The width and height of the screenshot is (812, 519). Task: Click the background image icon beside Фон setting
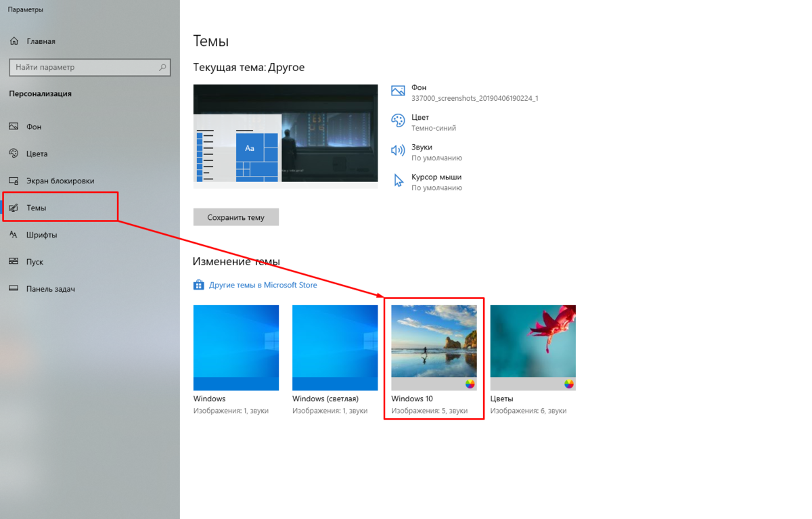coord(398,91)
